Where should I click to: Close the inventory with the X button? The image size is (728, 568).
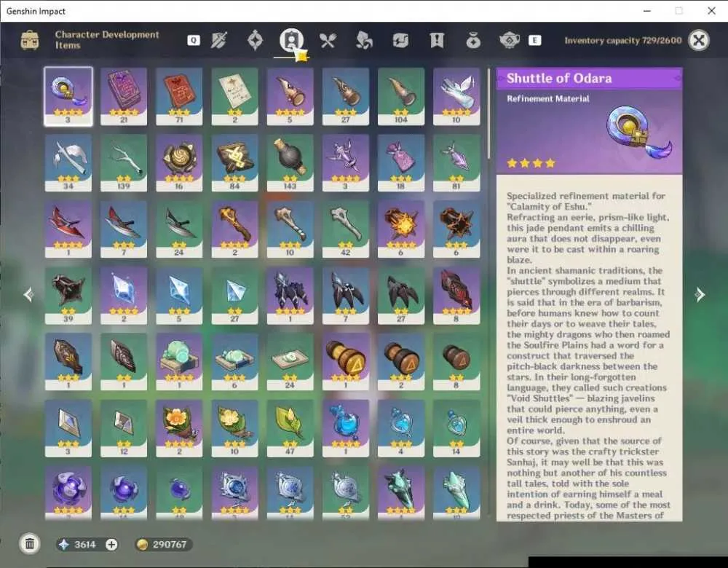[x=698, y=40]
